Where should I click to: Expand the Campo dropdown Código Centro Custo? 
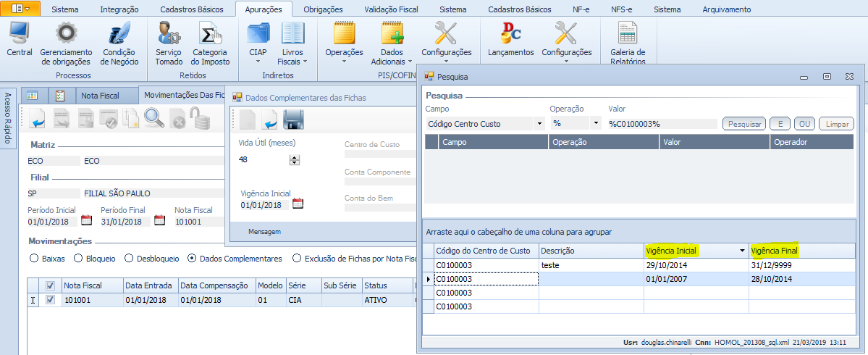539,124
